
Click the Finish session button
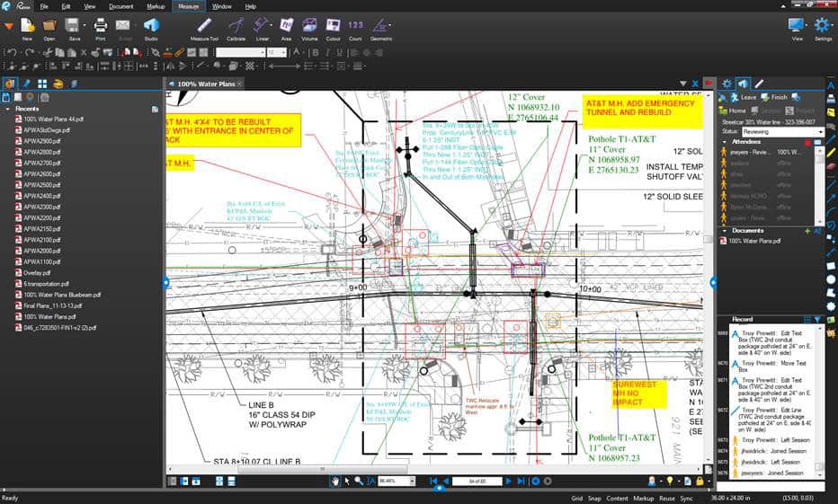(774, 97)
